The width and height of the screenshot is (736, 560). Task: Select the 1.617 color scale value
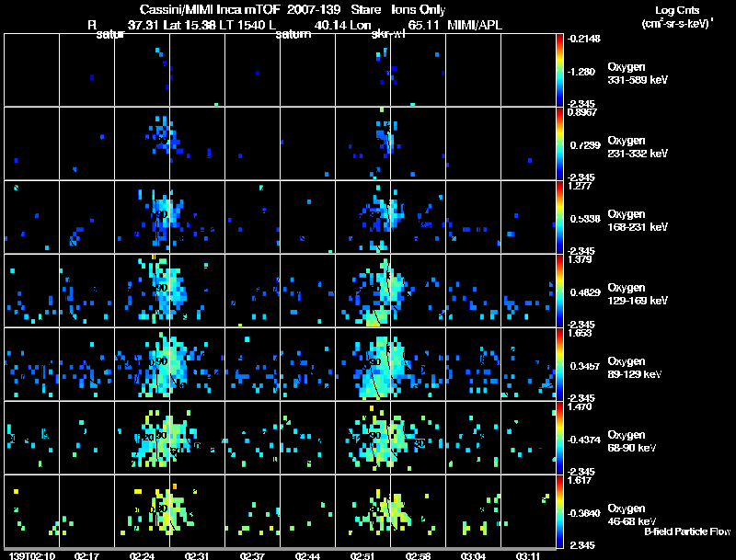tap(580, 480)
